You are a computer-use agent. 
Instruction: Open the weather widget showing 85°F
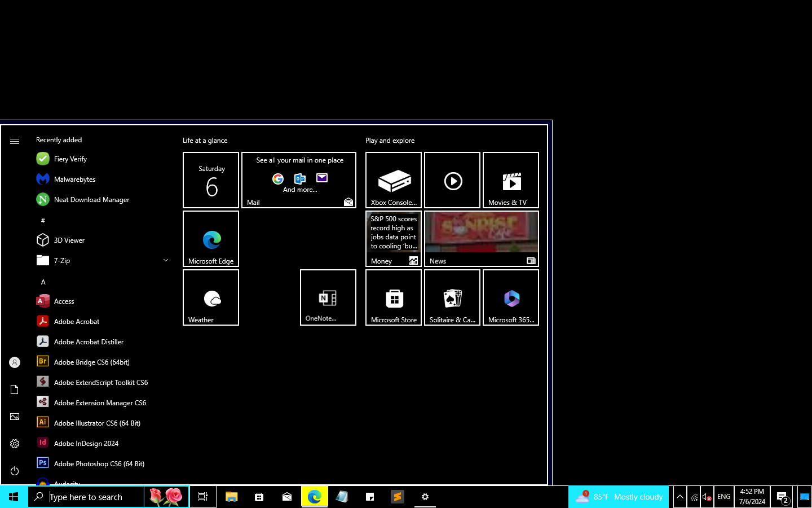click(619, 497)
